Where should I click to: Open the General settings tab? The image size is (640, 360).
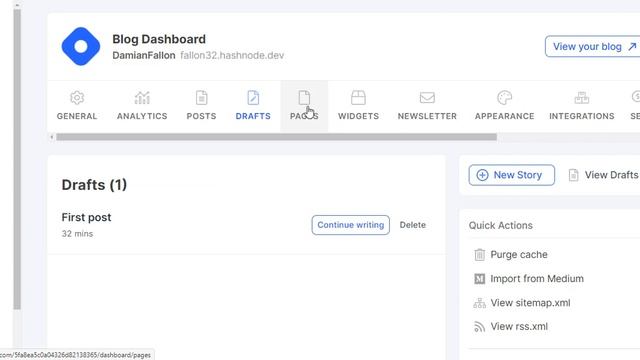point(77,106)
